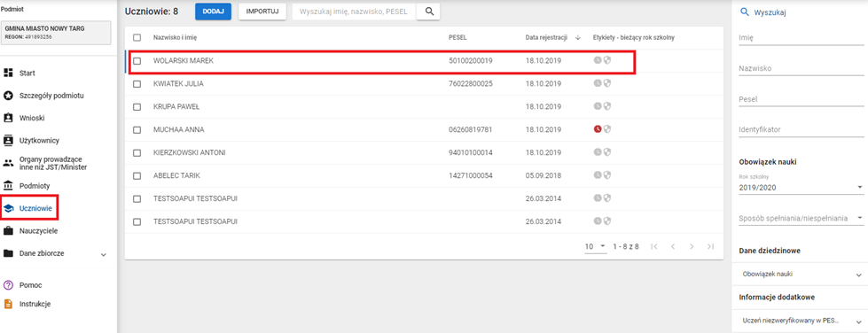The height and width of the screenshot is (333, 868).
Task: Click the shield label of ABELEC TARIK
Action: pos(607,174)
